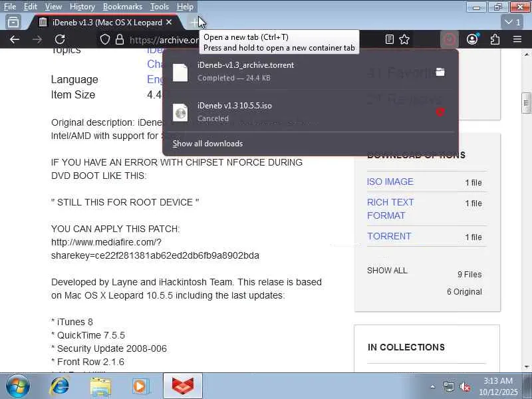The width and height of the screenshot is (532, 399).
Task: Click the page scrollbar thumb
Action: [526, 103]
